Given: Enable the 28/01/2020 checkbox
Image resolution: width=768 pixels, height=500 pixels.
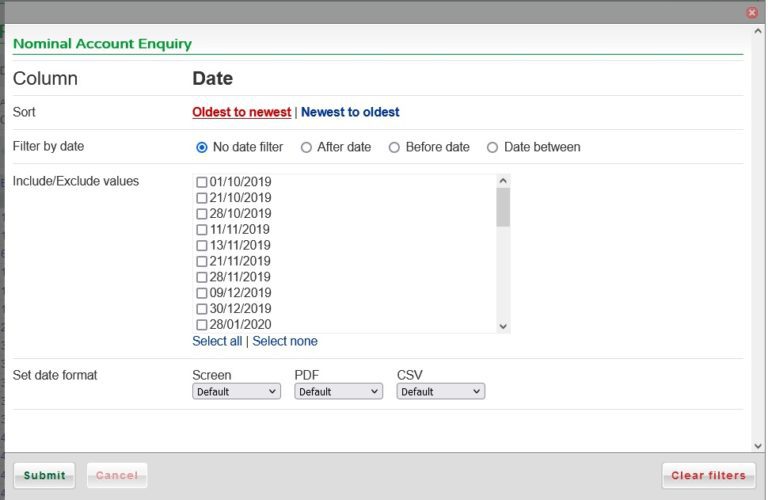Looking at the screenshot, I should point(201,325).
